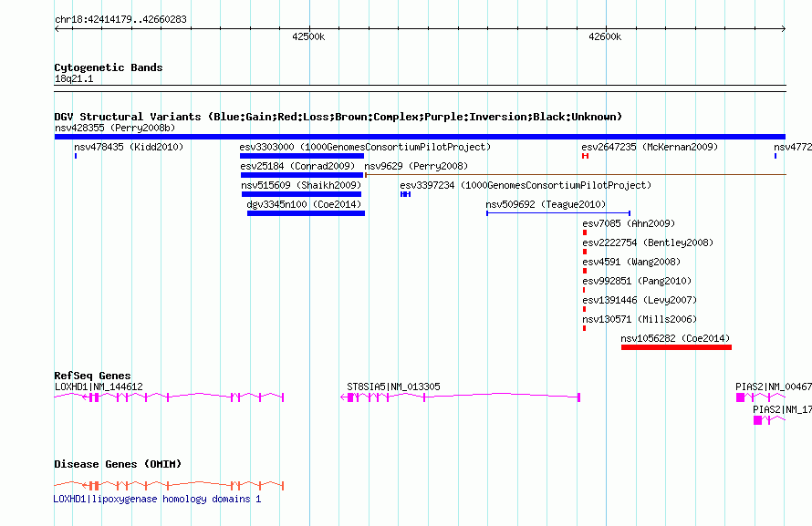This screenshot has width=812, height=526.
Task: Open ST8SIA5|NM_013305 gene label
Action: (x=393, y=387)
